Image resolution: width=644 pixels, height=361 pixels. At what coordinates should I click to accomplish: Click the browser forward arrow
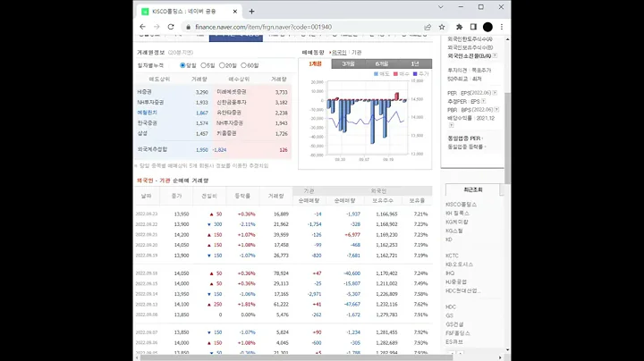157,27
